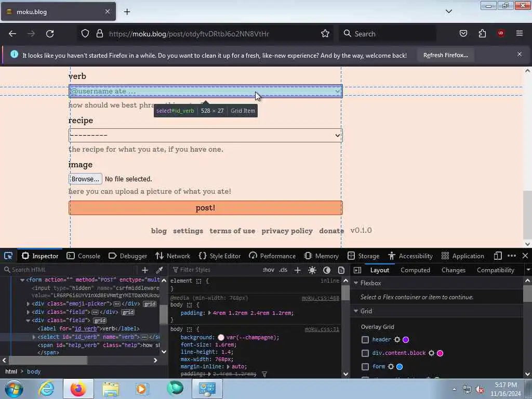The width and height of the screenshot is (532, 399).
Task: Expand the padding shorthand under body media rule
Action: pos(210,313)
